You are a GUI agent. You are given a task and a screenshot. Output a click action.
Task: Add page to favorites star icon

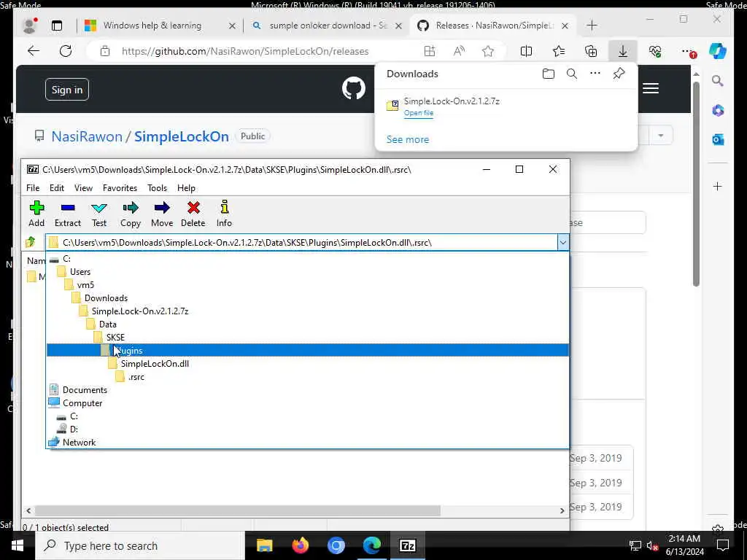coord(488,51)
